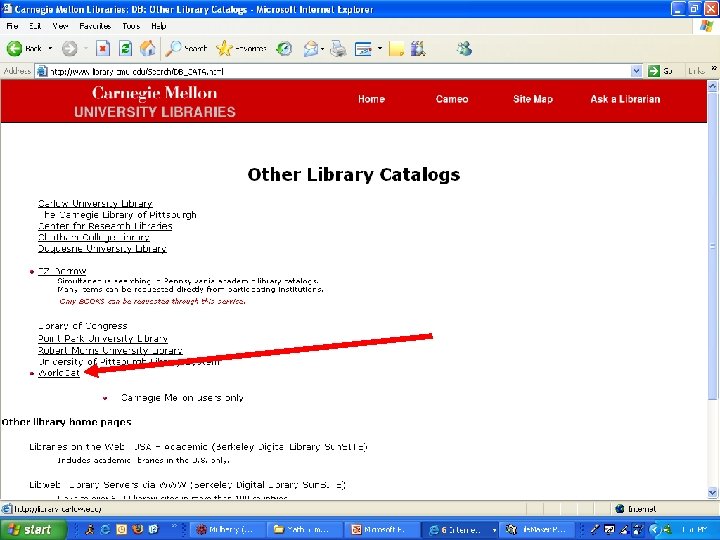Open the Back button history dropdown arrow
This screenshot has width=720, height=540.
[x=50, y=48]
